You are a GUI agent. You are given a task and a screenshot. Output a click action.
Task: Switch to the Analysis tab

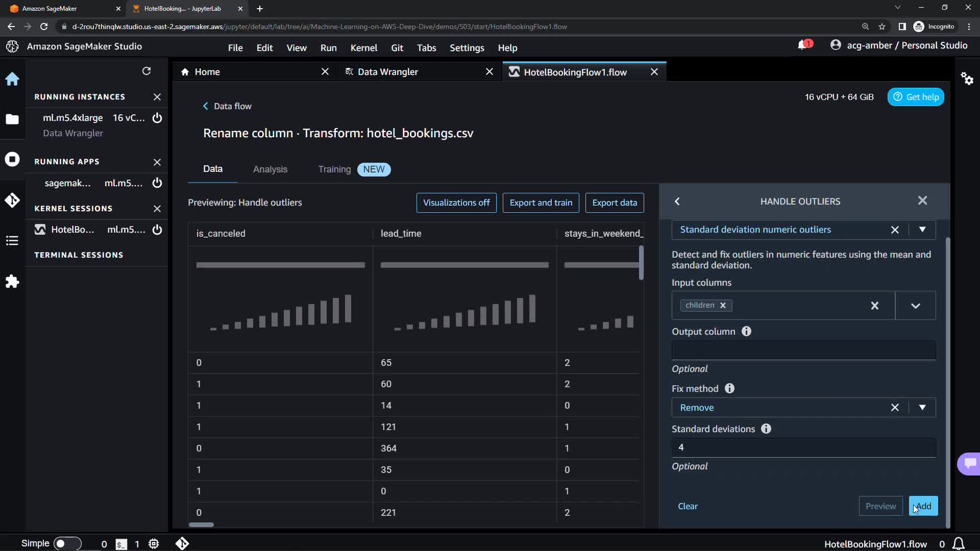pos(270,169)
